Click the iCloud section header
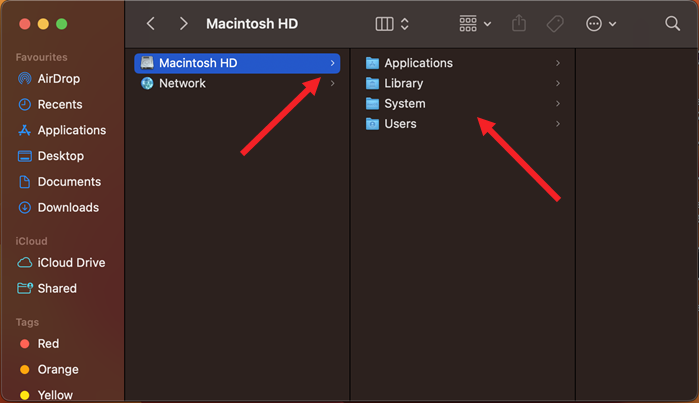Image resolution: width=699 pixels, height=403 pixels. pos(31,241)
